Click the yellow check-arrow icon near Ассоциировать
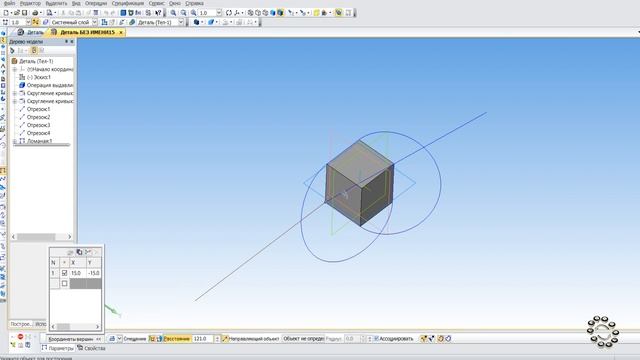Viewport: 640px width, 360px height. coord(423,338)
